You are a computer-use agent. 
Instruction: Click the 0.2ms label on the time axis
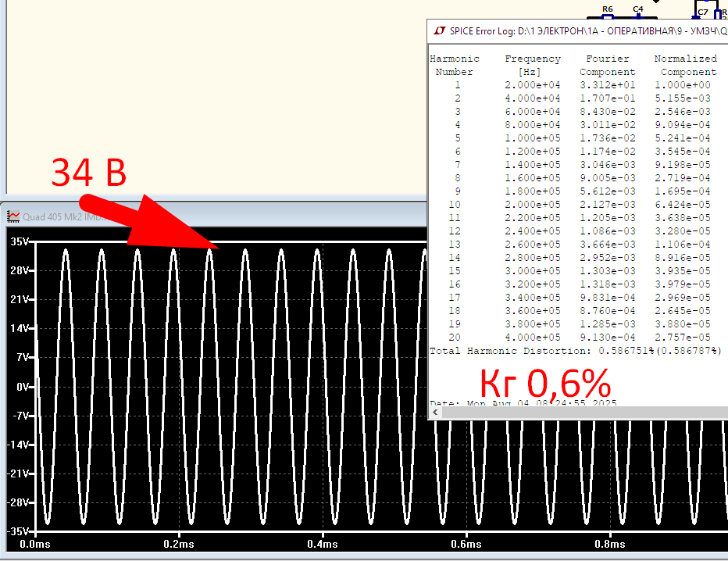179,544
